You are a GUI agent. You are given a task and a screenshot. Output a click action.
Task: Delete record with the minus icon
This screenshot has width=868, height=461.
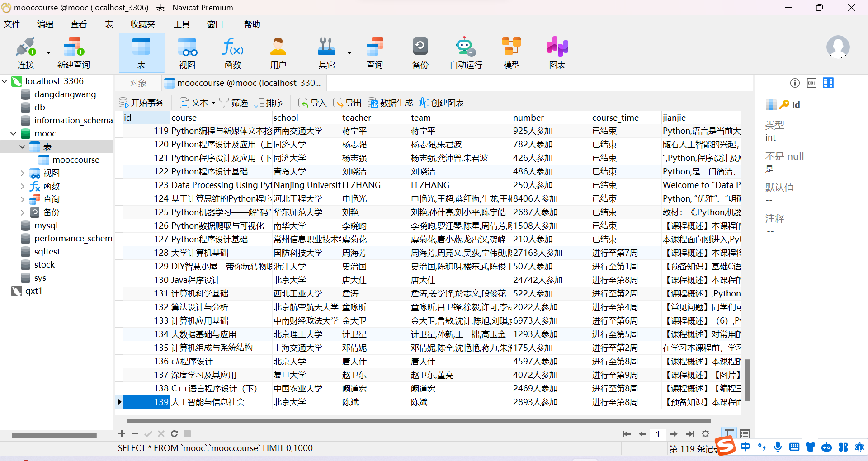tap(135, 434)
